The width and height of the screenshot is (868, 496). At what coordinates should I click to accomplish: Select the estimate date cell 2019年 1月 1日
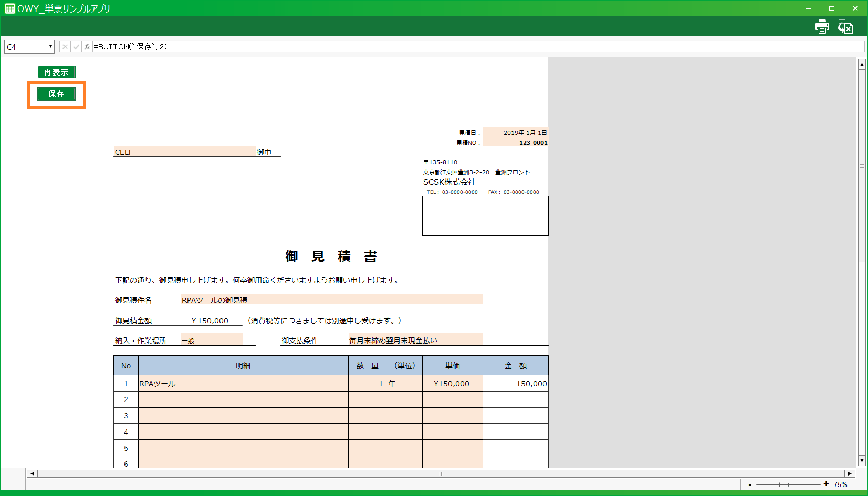[x=515, y=132]
